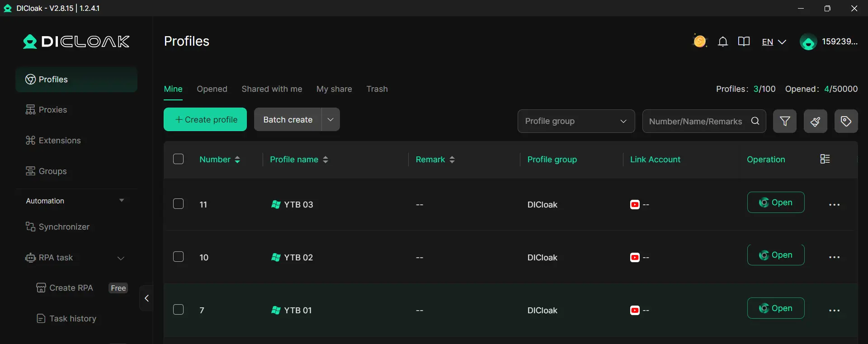The width and height of the screenshot is (868, 344).
Task: Open the Batch create dropdown arrow
Action: (x=330, y=119)
